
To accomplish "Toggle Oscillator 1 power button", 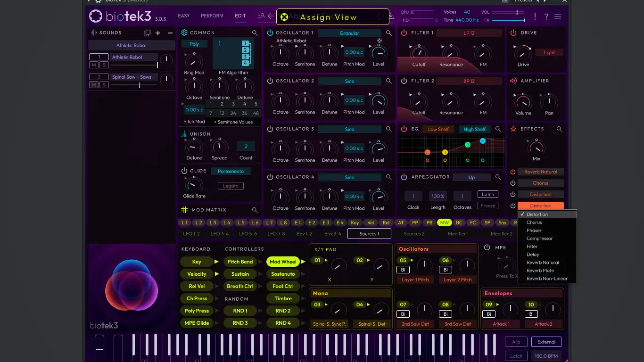I will tap(270, 33).
